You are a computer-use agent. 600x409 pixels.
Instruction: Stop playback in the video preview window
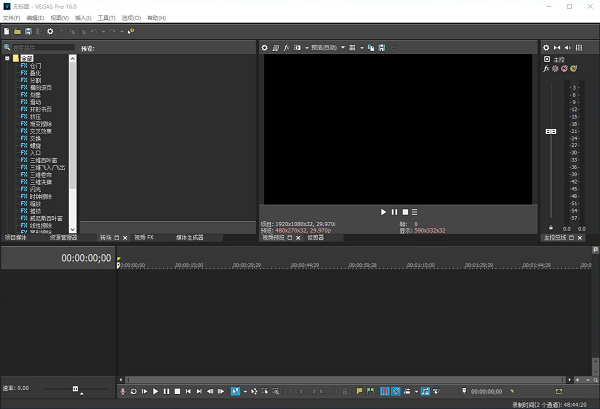pyautogui.click(x=404, y=212)
